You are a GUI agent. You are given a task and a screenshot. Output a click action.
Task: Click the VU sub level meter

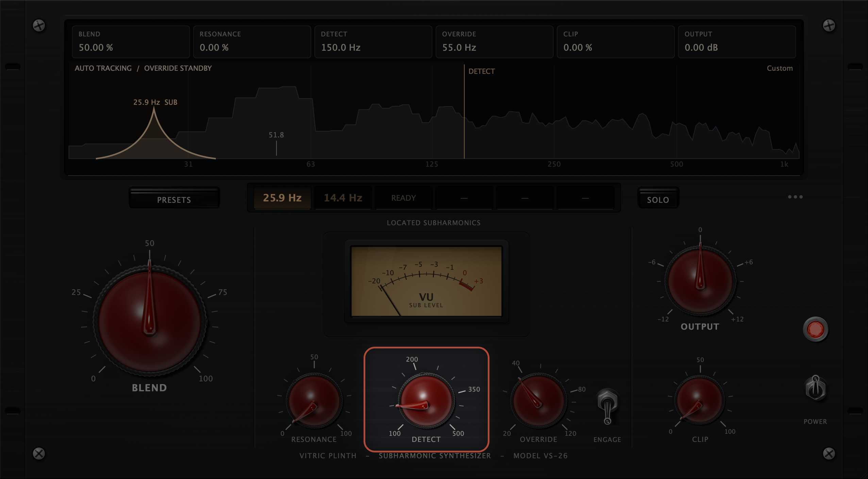426,282
